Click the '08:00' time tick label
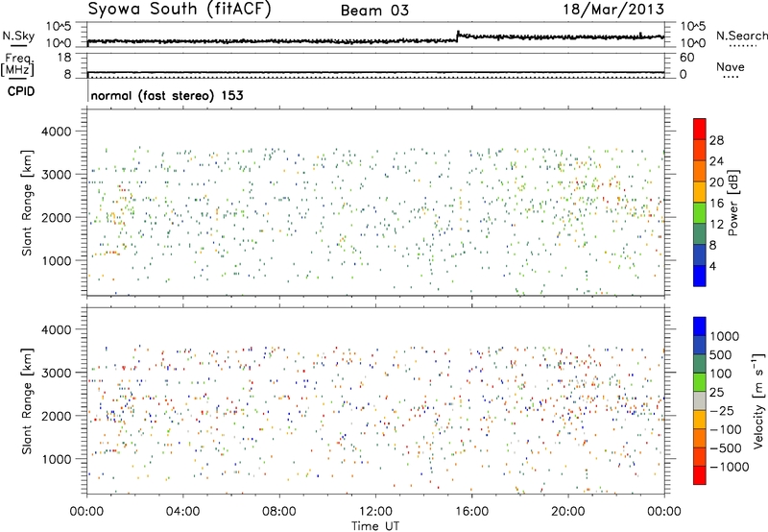The width and height of the screenshot is (768, 532). pos(279,512)
